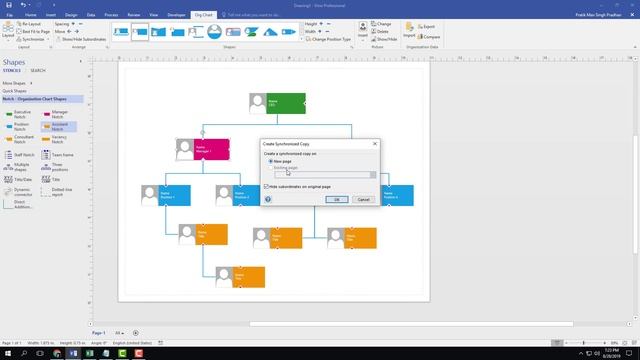Switch to the Search tab in Shapes pane
Viewport: 640px width, 360px height.
(x=38, y=71)
